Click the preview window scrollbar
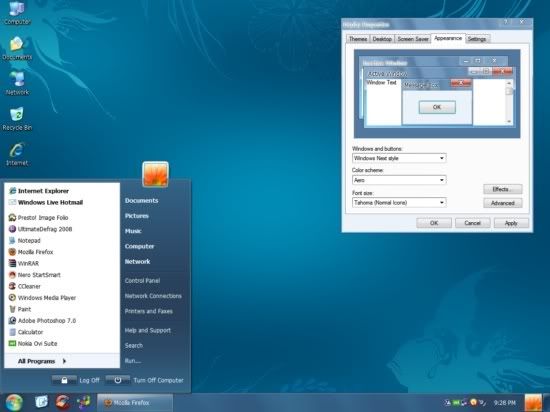The width and height of the screenshot is (550, 412). click(509, 102)
